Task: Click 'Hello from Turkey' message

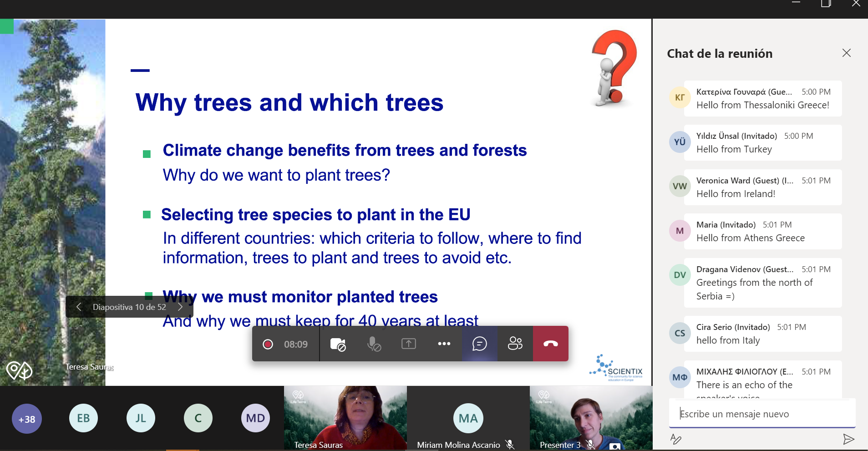Action: [x=734, y=149]
